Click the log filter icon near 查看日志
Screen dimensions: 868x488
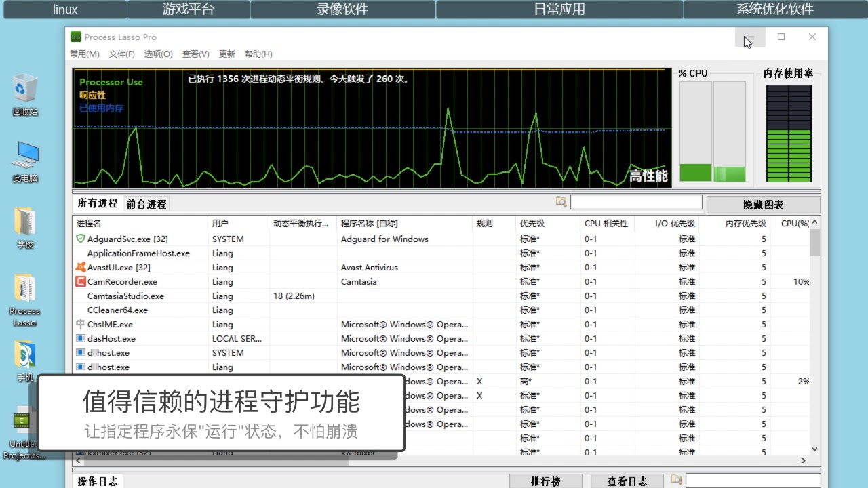point(676,480)
